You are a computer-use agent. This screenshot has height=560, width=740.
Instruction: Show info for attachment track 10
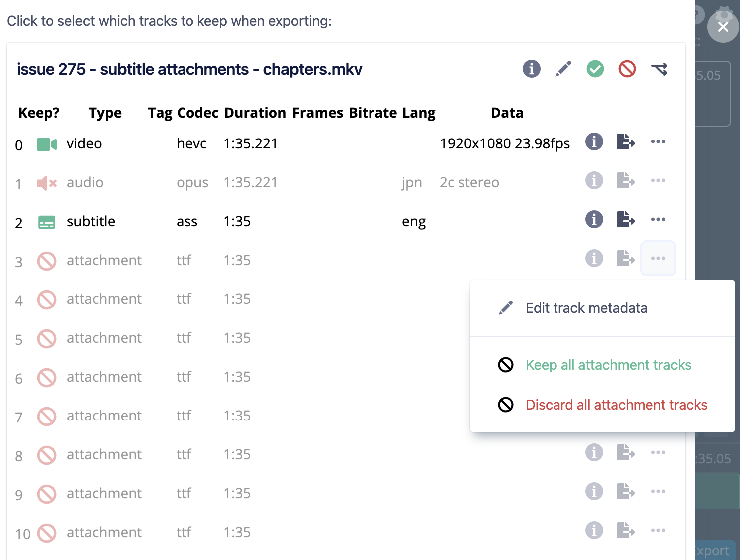pyautogui.click(x=594, y=530)
